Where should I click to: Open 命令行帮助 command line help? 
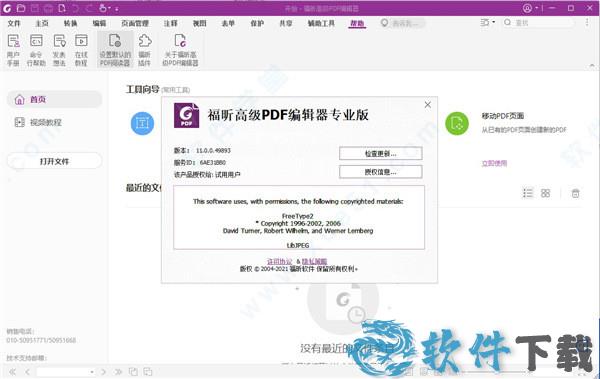pos(36,50)
